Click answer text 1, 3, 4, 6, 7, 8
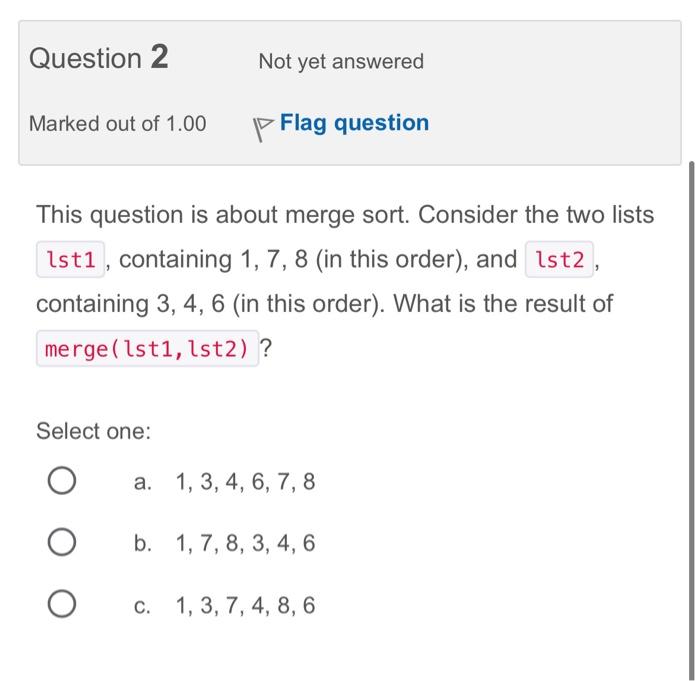700x681 pixels. pyautogui.click(x=246, y=482)
